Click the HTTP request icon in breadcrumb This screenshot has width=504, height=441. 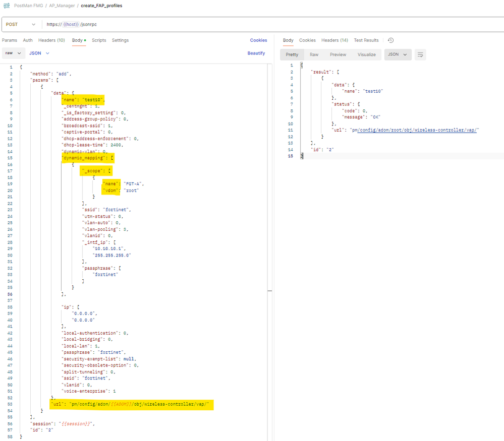pyautogui.click(x=7, y=6)
